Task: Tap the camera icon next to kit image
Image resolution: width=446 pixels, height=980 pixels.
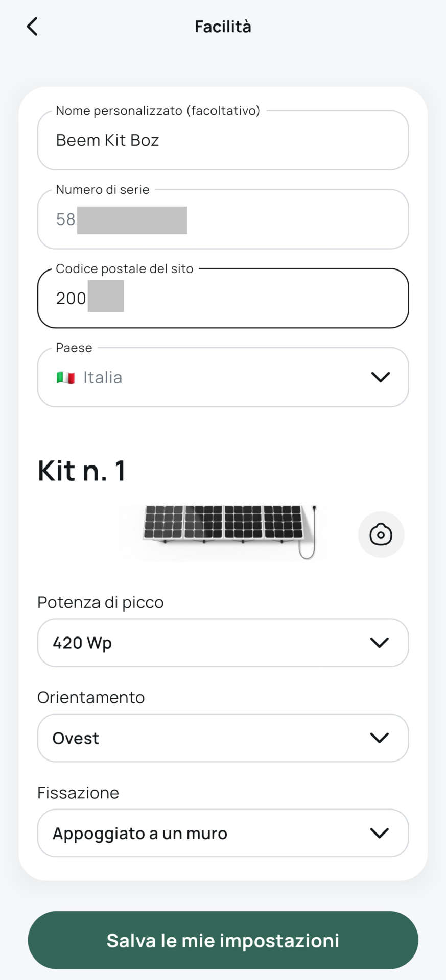Action: pos(381,534)
